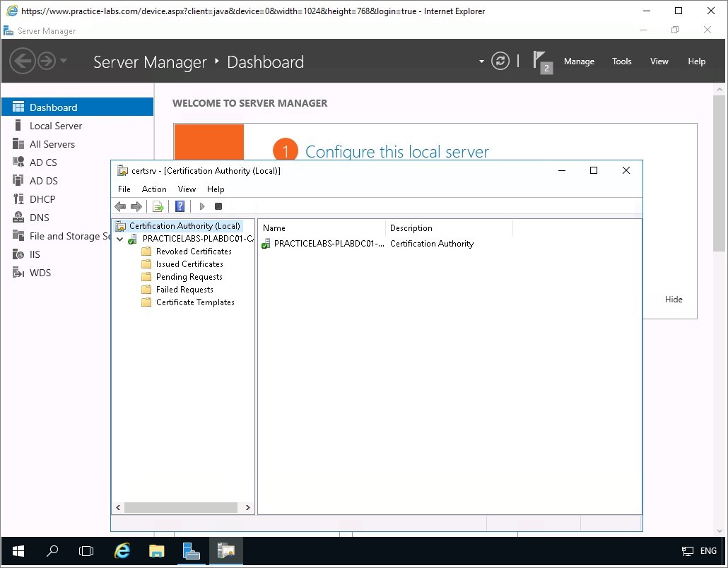Select PRACTICELABS-PLABDC01-CA tree node
The image size is (728, 568).
click(198, 239)
